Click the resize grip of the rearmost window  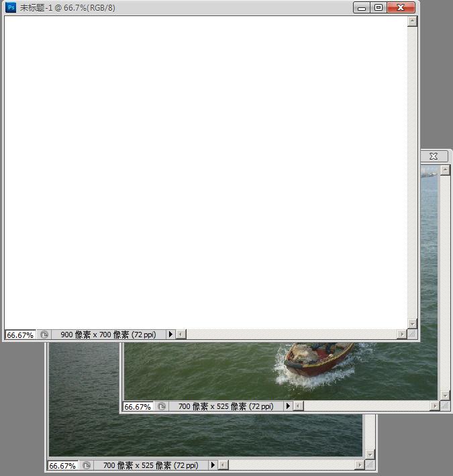(x=370, y=465)
